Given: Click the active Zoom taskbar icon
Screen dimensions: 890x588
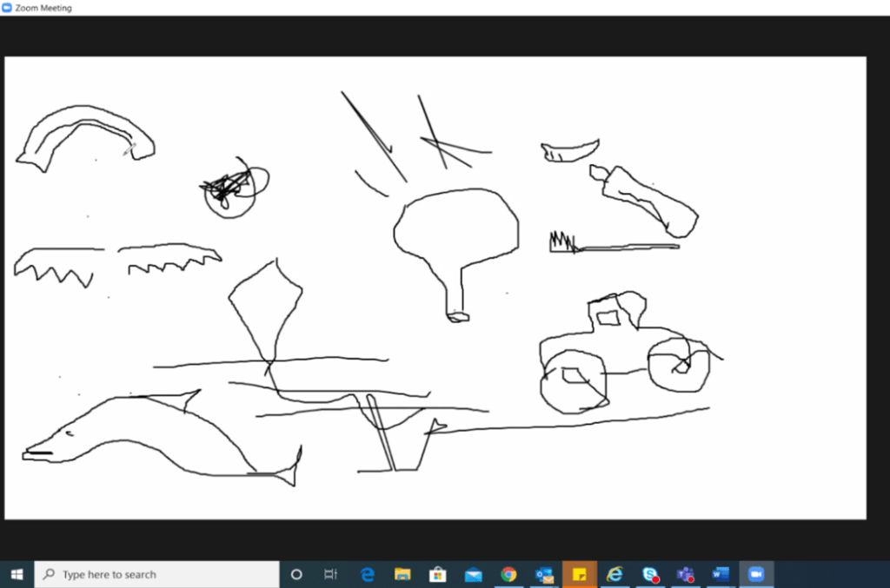Looking at the screenshot, I should coord(756,574).
